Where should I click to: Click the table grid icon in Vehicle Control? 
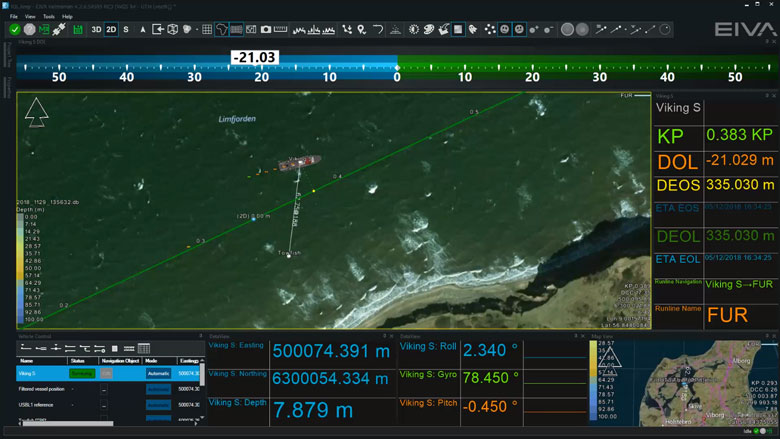[144, 349]
